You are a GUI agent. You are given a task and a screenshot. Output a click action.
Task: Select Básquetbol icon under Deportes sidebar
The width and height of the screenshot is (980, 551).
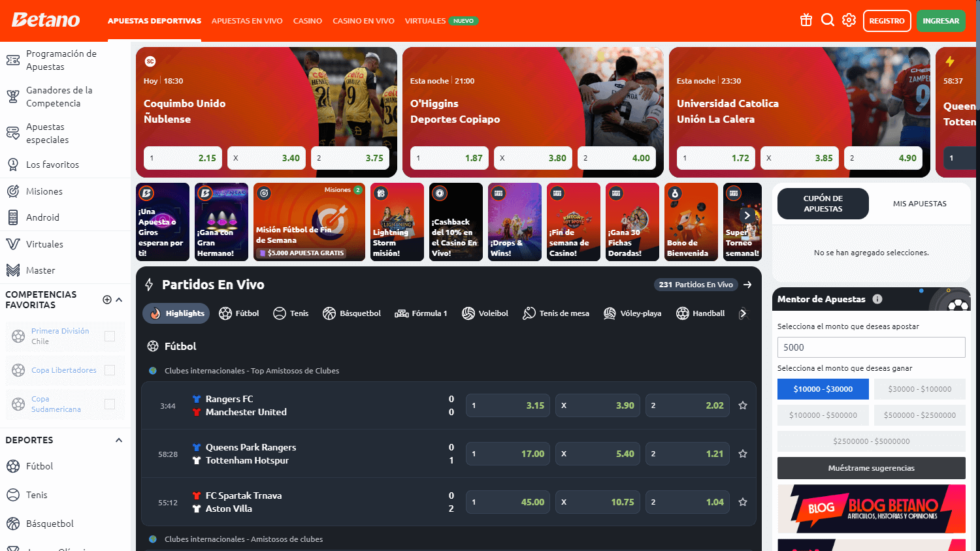point(13,524)
